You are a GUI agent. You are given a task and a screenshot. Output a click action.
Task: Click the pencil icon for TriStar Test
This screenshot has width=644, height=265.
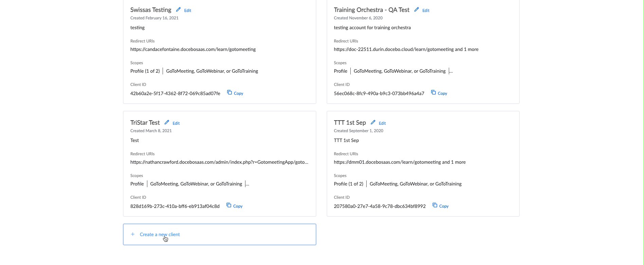point(167,122)
